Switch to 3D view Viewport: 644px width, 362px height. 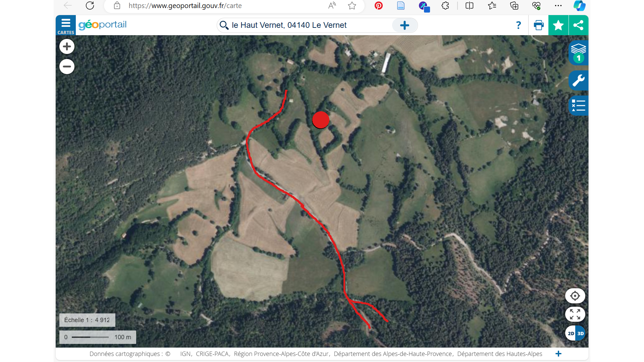tap(581, 334)
